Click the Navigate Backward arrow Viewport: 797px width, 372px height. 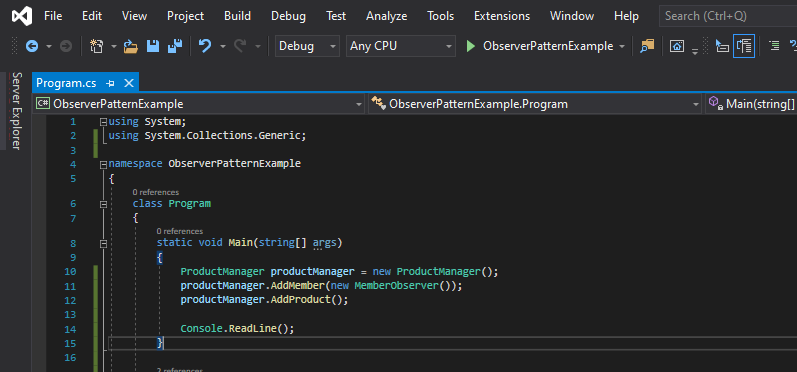tap(32, 47)
